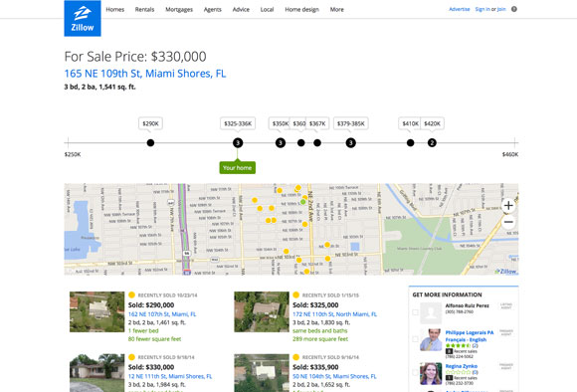Open listing 12 NE 111th St, Miami Shores
Viewport: 577px width, 392px height.
click(170, 376)
